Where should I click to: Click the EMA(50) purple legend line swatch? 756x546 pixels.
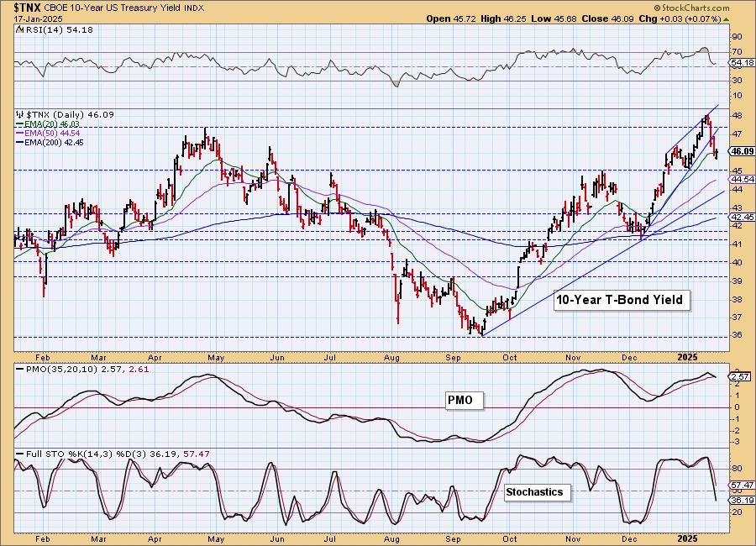coord(20,134)
